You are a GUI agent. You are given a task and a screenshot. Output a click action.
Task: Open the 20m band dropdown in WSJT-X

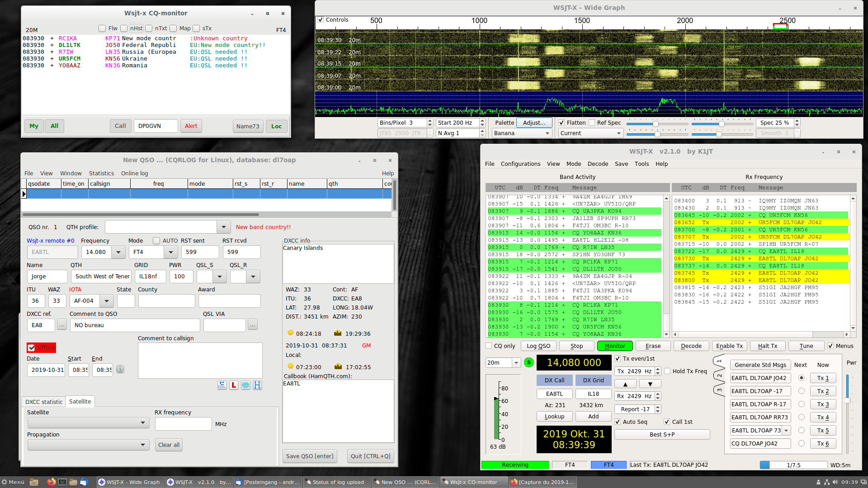pos(504,363)
